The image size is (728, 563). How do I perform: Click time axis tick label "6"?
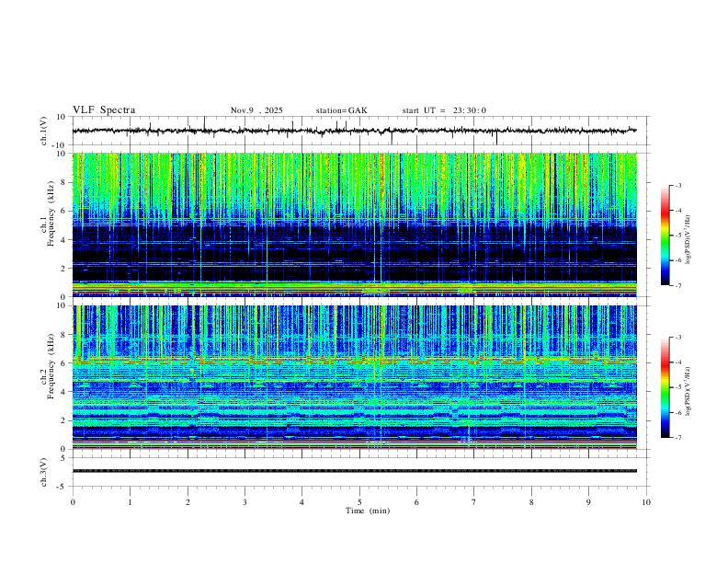coord(416,502)
